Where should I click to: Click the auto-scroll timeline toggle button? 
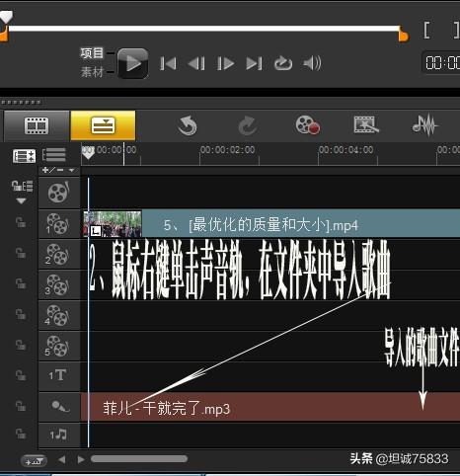[x=34, y=460]
